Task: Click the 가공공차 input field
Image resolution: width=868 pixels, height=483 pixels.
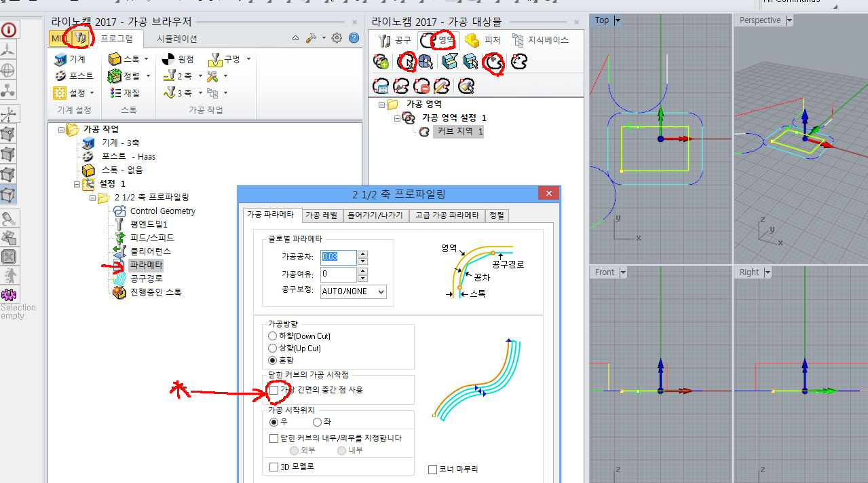Action: (338, 257)
